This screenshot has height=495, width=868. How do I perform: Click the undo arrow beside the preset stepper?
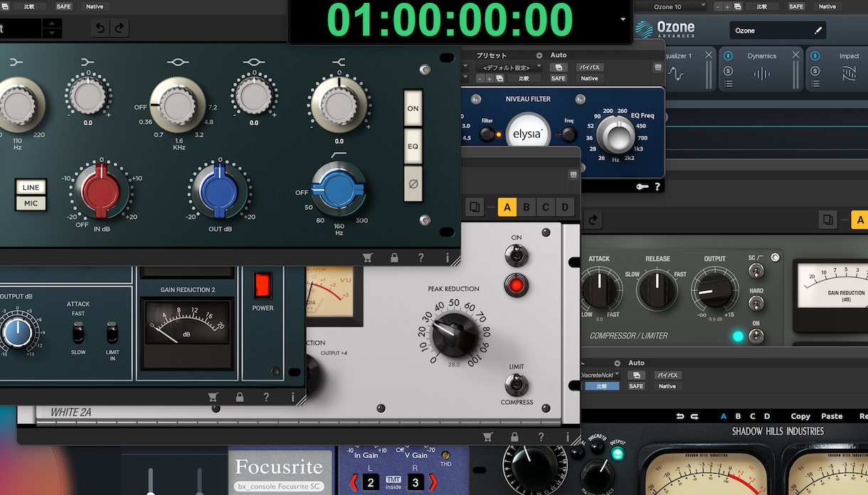100,28
